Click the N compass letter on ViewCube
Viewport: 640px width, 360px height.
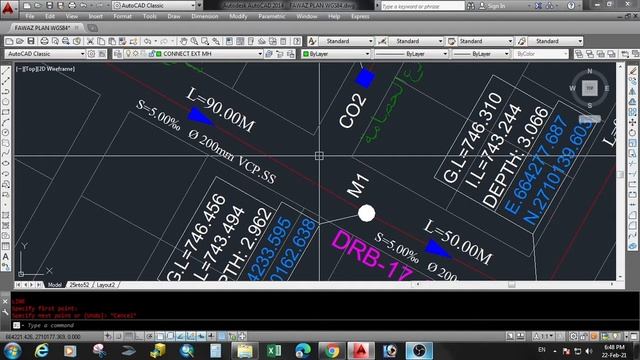tap(589, 71)
